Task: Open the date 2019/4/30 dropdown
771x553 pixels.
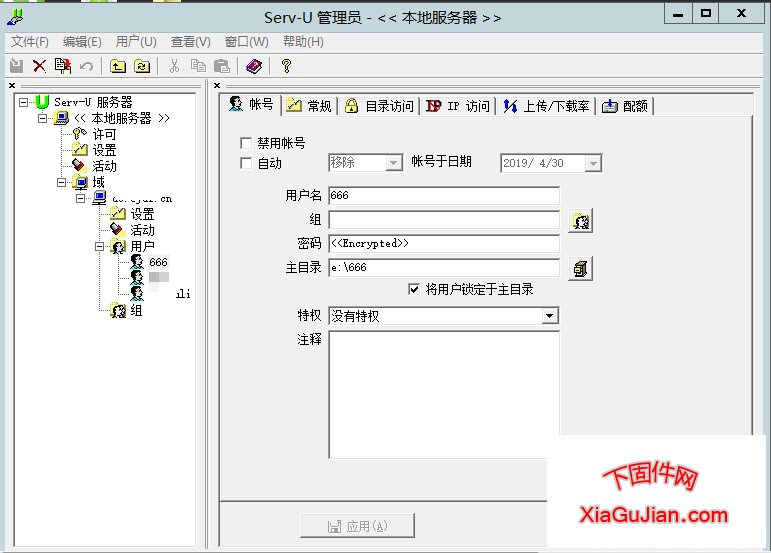Action: click(593, 163)
